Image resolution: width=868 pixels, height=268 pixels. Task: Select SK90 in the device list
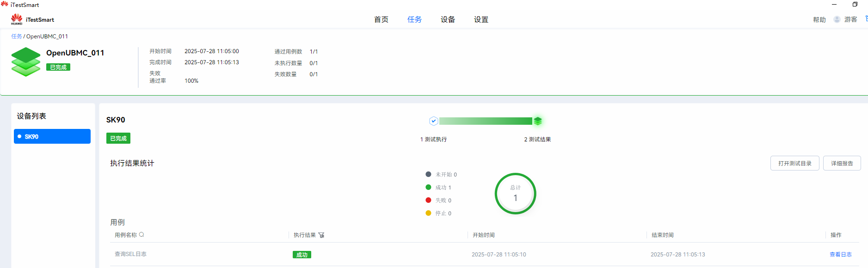click(52, 136)
